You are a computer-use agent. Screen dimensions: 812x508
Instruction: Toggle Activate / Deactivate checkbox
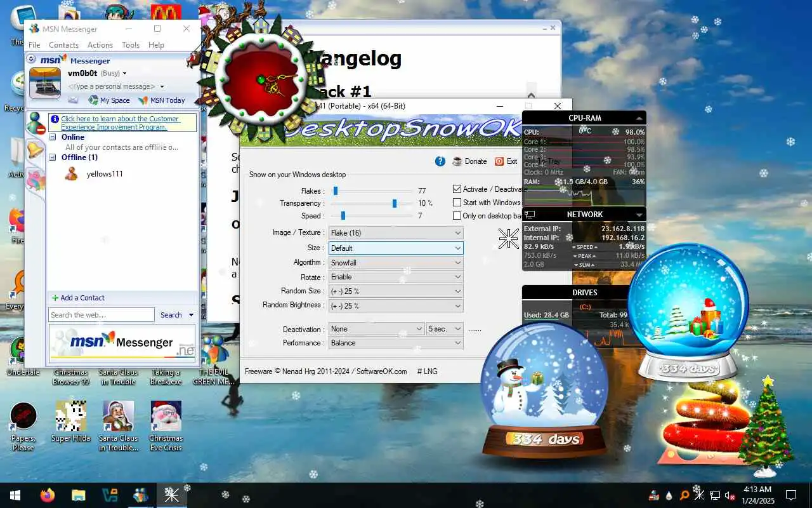[x=457, y=189]
